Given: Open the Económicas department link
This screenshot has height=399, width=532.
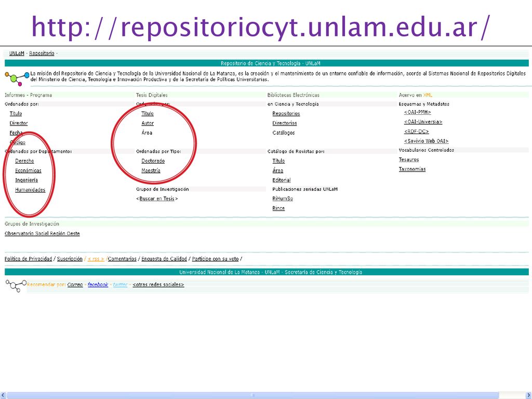Looking at the screenshot, I should pyautogui.click(x=28, y=170).
